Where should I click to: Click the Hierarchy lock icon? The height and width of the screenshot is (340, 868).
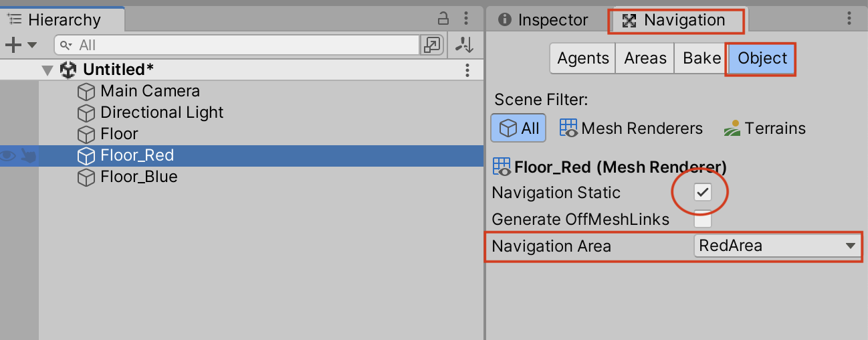click(443, 18)
